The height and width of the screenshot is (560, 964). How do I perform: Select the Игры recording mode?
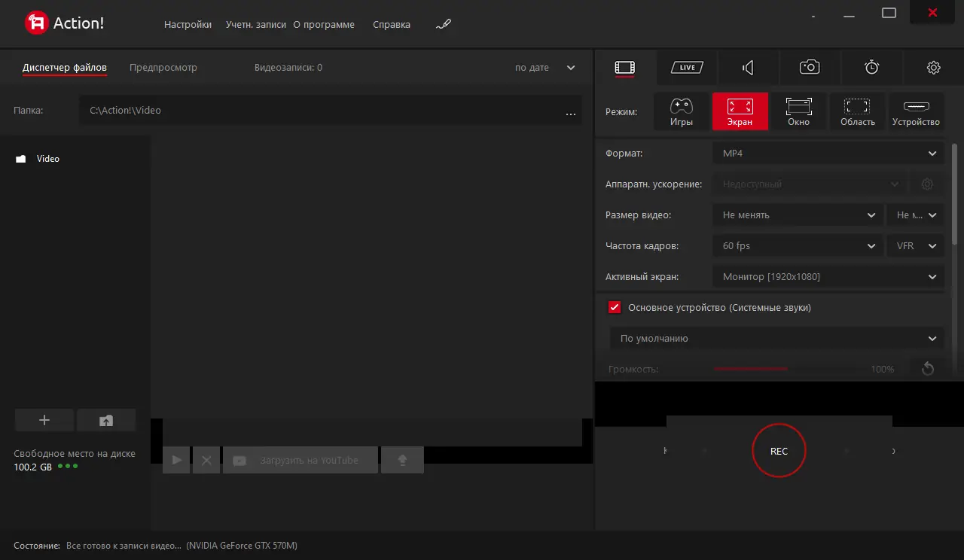[x=682, y=111]
